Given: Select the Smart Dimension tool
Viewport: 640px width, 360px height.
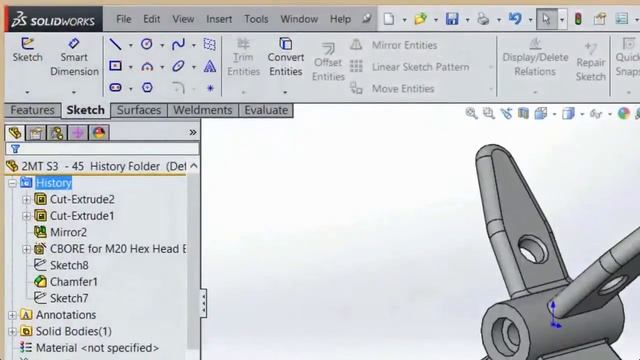Looking at the screenshot, I should (74, 57).
